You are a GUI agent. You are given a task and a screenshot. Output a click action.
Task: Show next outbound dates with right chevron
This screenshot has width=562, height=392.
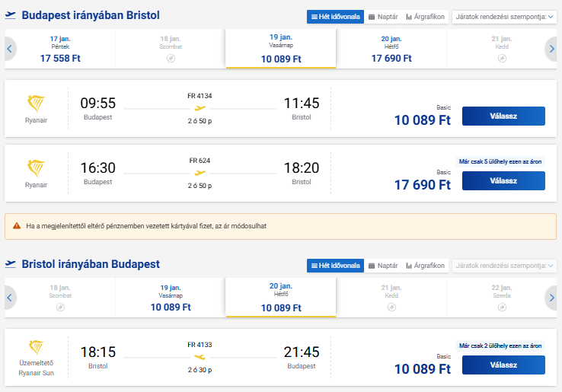551,49
